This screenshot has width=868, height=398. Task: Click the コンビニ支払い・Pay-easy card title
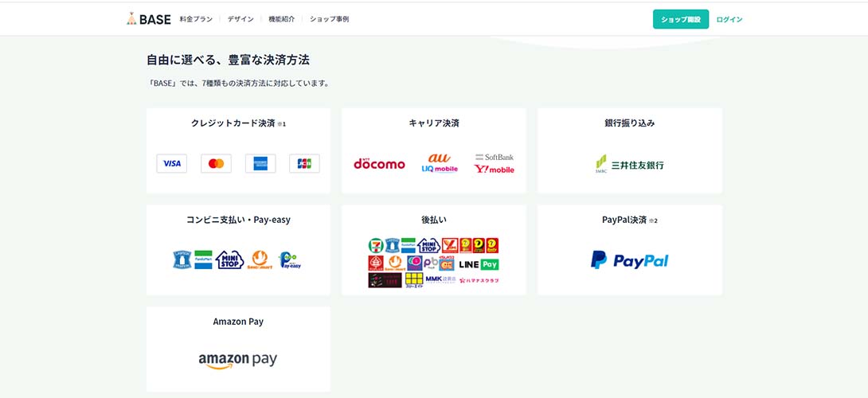(238, 220)
